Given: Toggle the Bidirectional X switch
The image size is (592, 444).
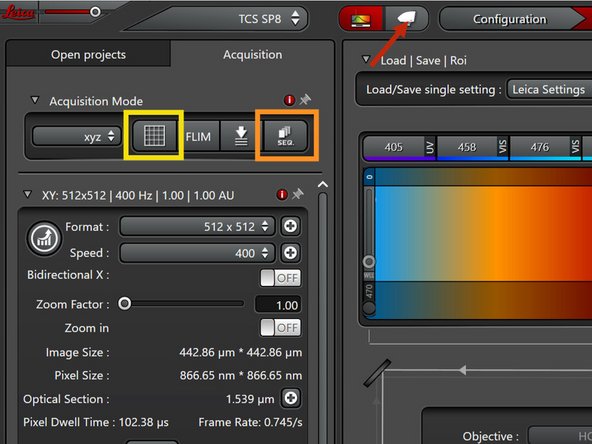Looking at the screenshot, I should pos(281,278).
